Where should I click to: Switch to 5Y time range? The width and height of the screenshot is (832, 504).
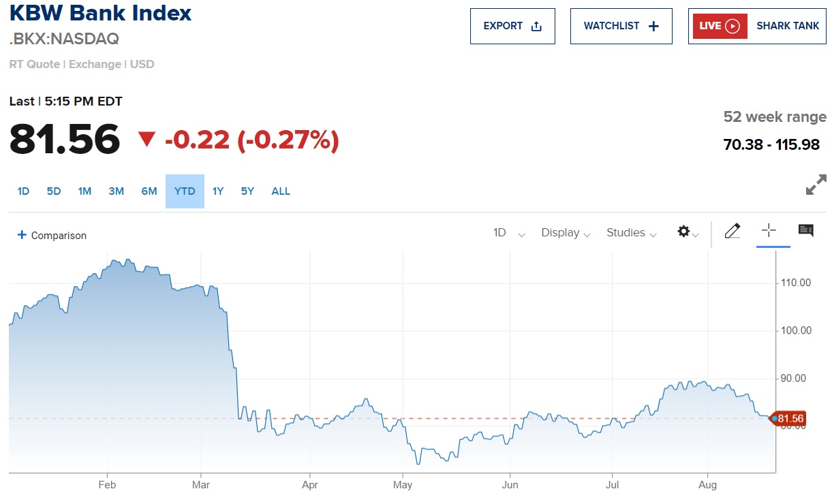click(247, 191)
